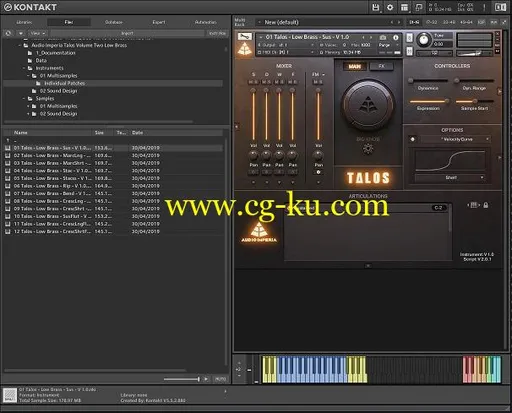Switch to the FX page tab
The image size is (512, 413).
(381, 66)
